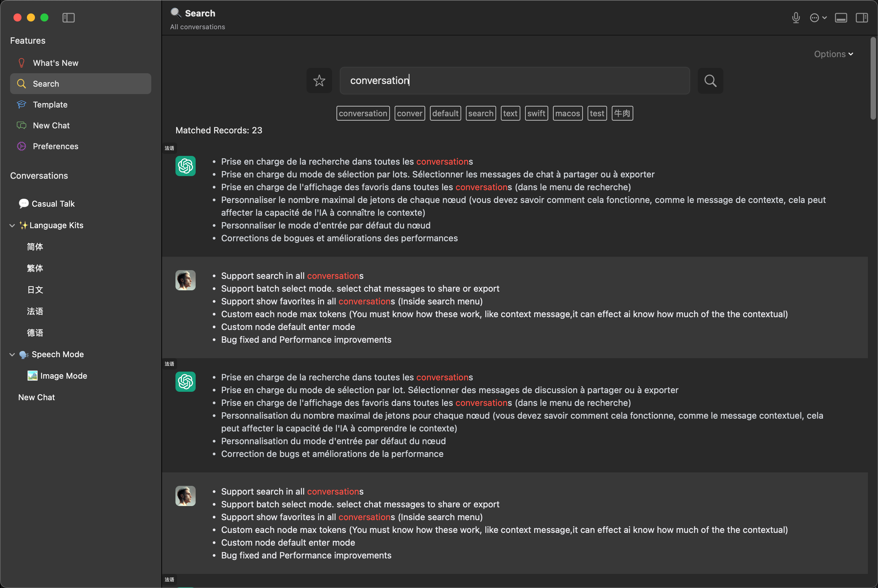878x588 pixels.
Task: Toggle the left sidebar visibility icon
Action: pyautogui.click(x=68, y=17)
